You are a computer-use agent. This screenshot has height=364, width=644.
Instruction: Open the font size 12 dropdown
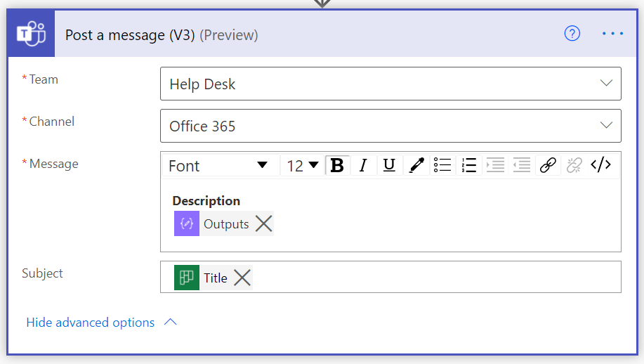(x=303, y=165)
